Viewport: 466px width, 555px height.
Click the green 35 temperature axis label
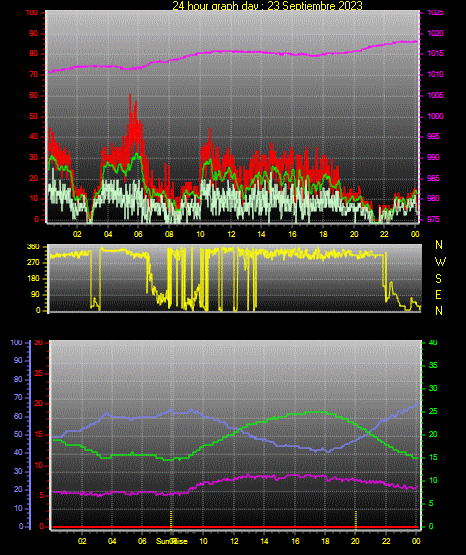click(x=433, y=365)
